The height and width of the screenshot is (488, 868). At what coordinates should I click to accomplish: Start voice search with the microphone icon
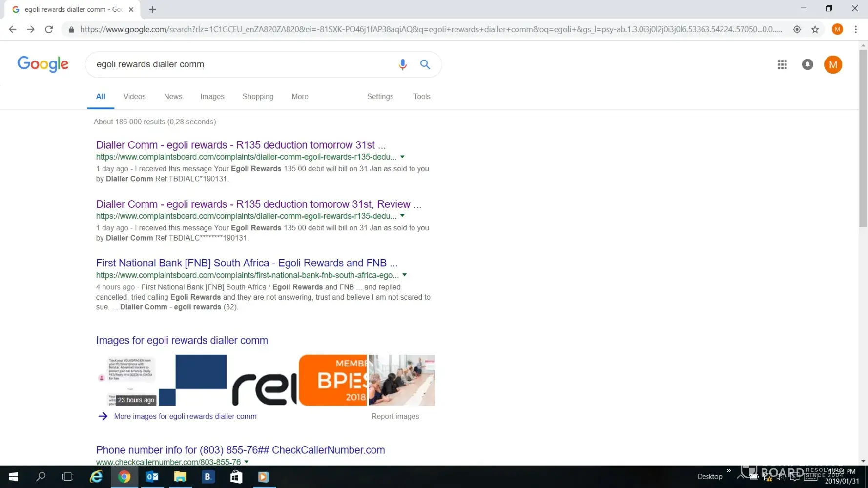403,64
